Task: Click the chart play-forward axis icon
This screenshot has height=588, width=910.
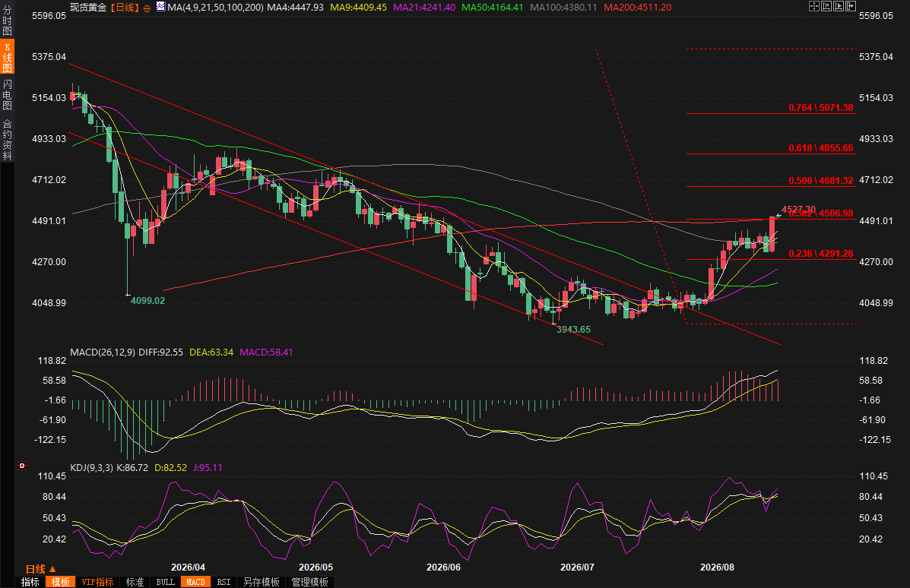Action: pyautogui.click(x=839, y=6)
